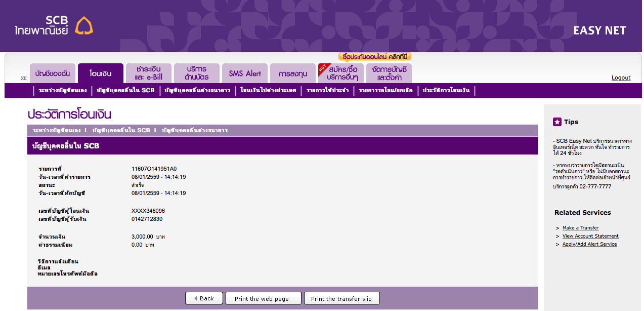Click the บัญชีบุคคลอื่นใน SCB section header bar

pyautogui.click(x=282, y=145)
